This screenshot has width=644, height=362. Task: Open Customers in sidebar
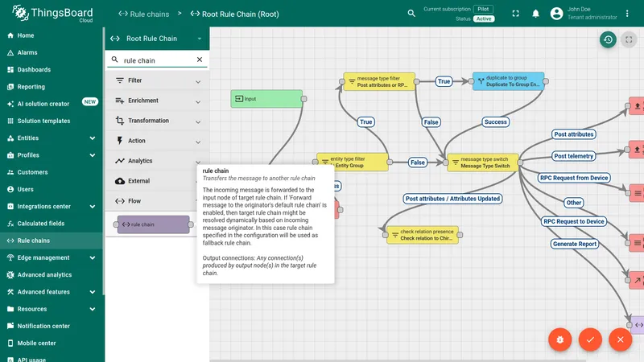[x=52, y=172]
